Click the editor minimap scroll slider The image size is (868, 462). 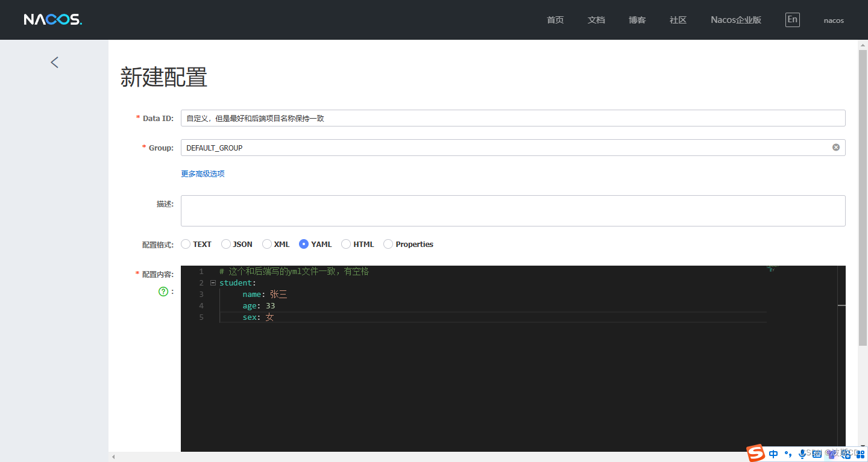(x=841, y=305)
